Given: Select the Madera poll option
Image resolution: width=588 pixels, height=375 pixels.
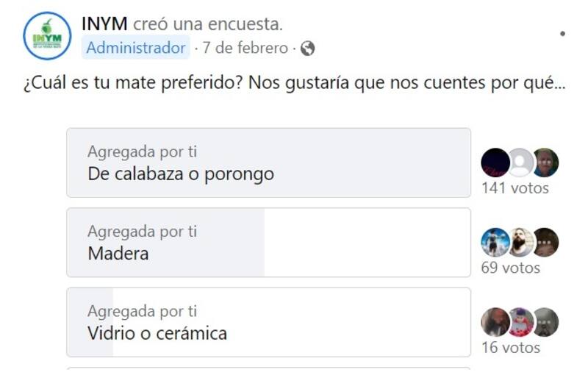Looking at the screenshot, I should tap(268, 242).
